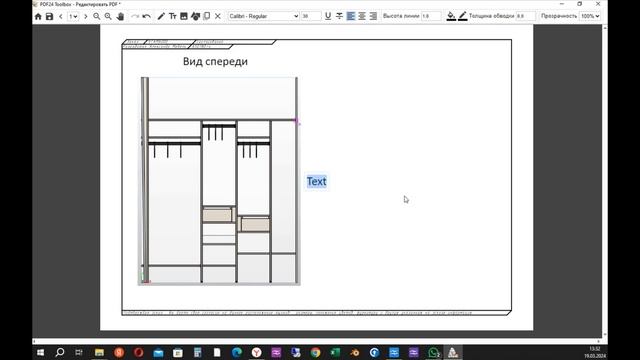Viewport: 640px width, 360px height.
Task: Select the freehand pencil drawing tool
Action: coord(161,16)
